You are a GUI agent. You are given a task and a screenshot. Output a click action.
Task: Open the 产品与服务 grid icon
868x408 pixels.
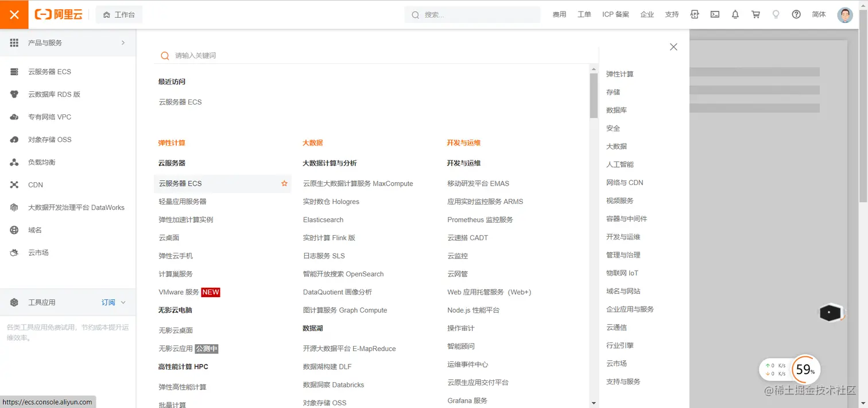[x=14, y=42]
